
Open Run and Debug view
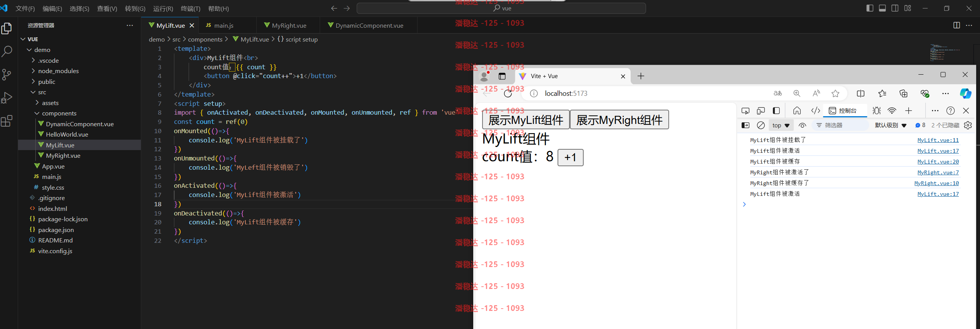point(7,98)
